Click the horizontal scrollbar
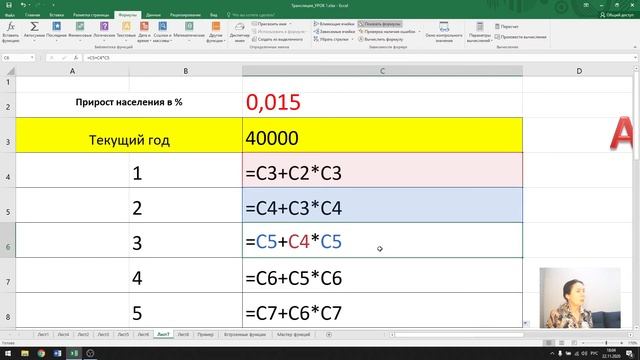 (x=459, y=335)
